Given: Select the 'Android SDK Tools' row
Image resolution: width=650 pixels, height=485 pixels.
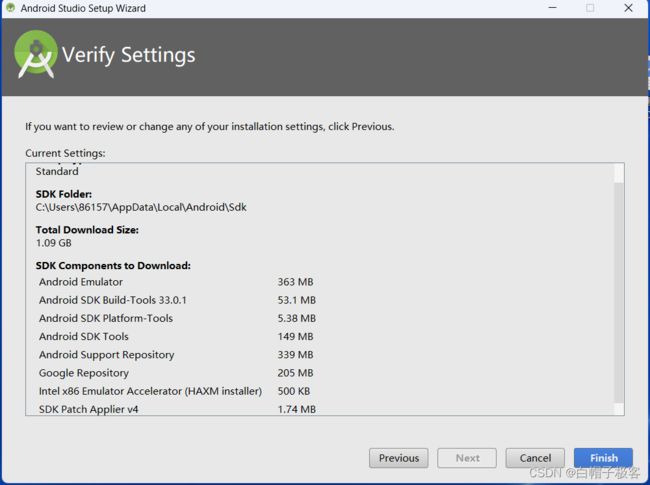Looking at the screenshot, I should point(177,337).
